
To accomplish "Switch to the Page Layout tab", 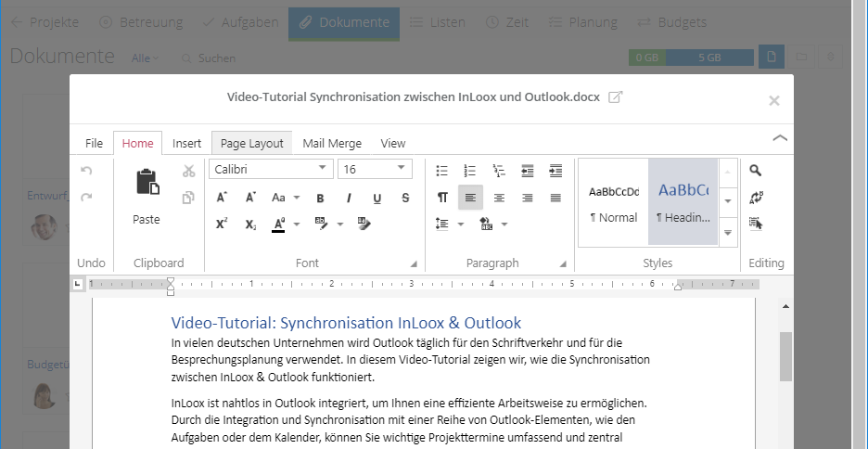I will coord(252,144).
